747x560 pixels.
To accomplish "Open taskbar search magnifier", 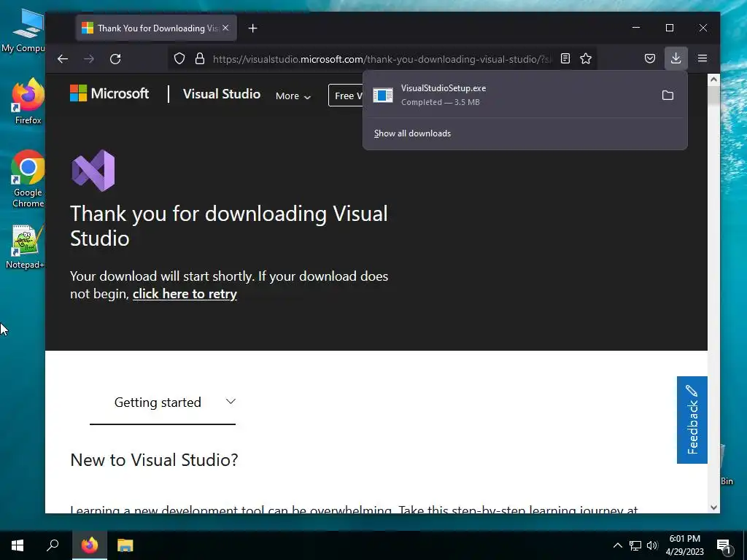I will pyautogui.click(x=53, y=545).
